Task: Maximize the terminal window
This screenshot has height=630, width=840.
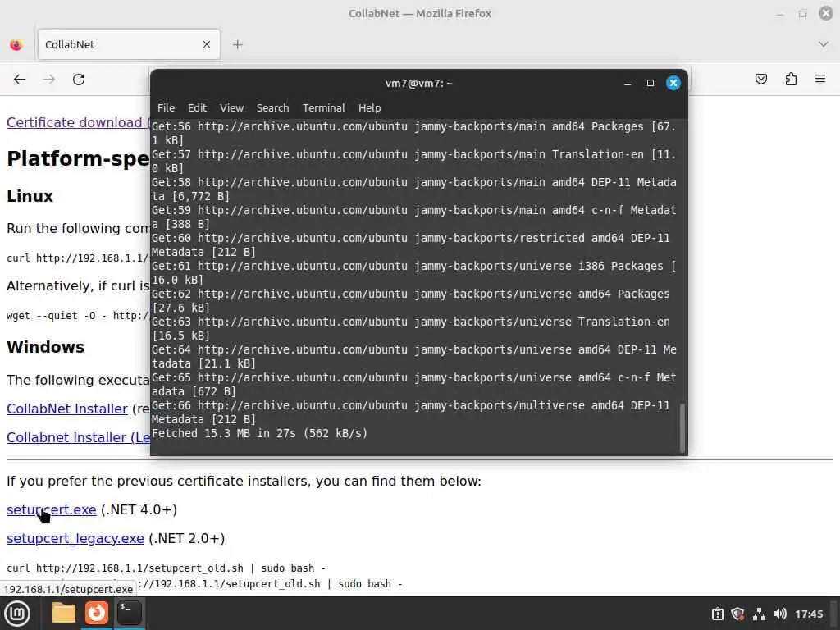Action: pyautogui.click(x=651, y=83)
